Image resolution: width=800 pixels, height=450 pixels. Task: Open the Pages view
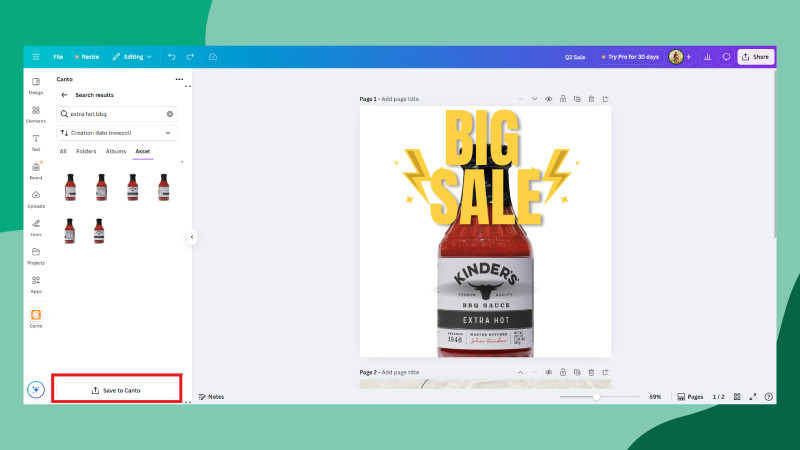click(x=690, y=396)
